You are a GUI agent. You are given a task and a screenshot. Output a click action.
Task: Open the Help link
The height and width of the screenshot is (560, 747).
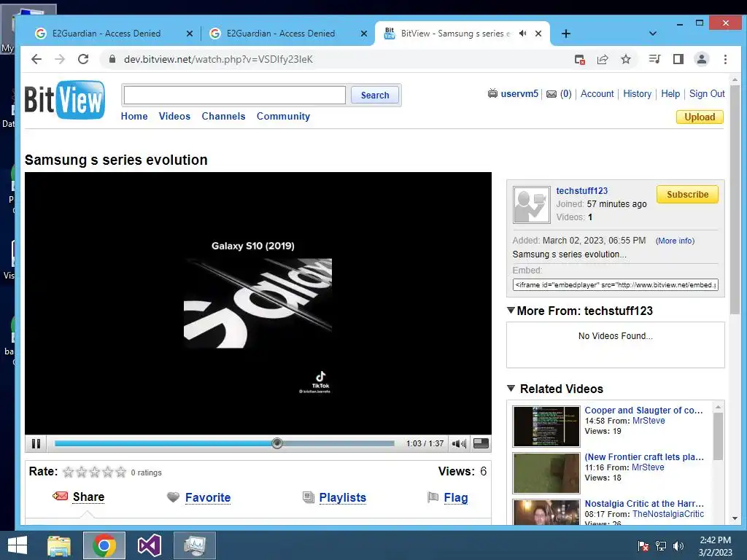(670, 94)
